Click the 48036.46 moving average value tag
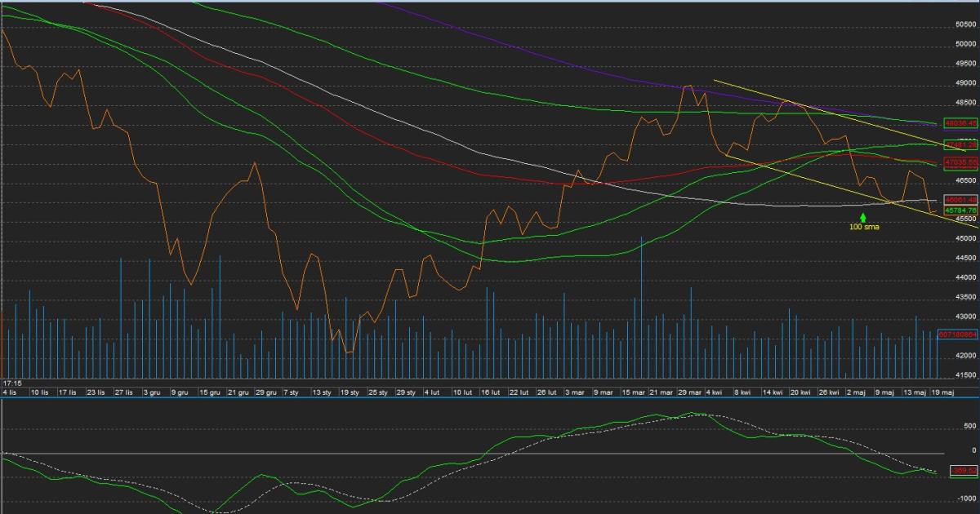Image resolution: width=980 pixels, height=514 pixels. (x=960, y=123)
